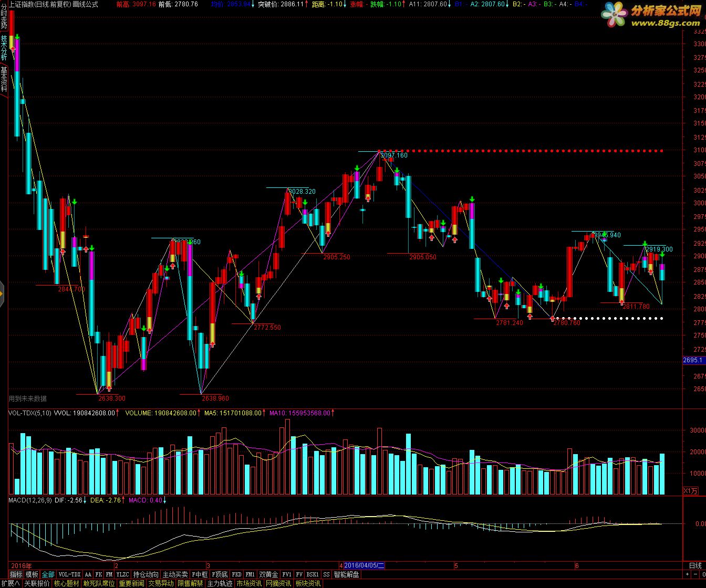
Task: Select the 全部 indicator tab
Action: click(48, 575)
